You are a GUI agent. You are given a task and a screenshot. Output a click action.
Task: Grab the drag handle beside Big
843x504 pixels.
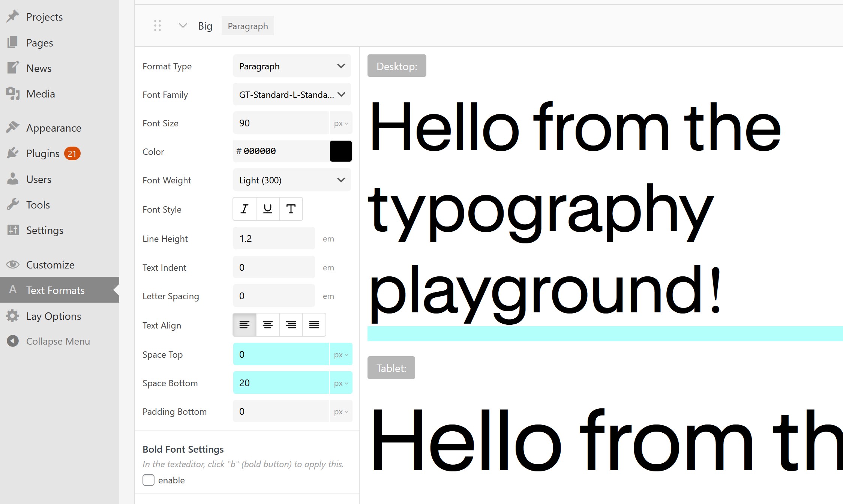pyautogui.click(x=157, y=25)
